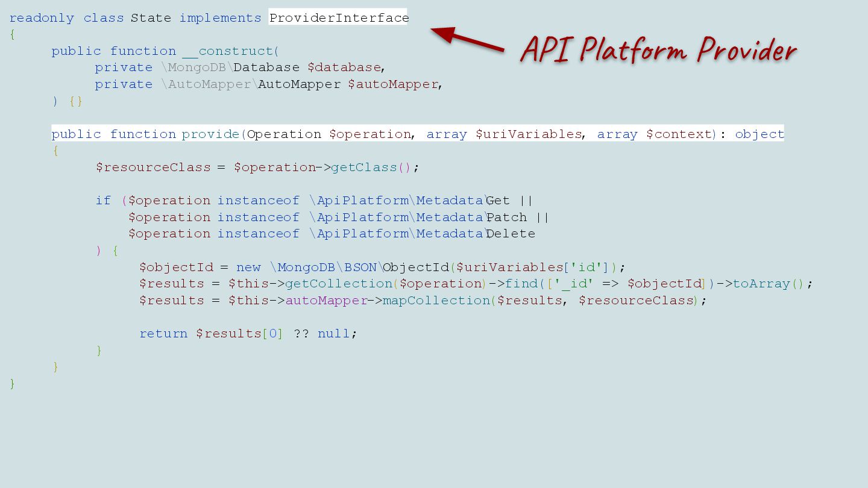Image resolution: width=868 pixels, height=488 pixels.
Task: Click the 'new' keyword
Action: 248,267
